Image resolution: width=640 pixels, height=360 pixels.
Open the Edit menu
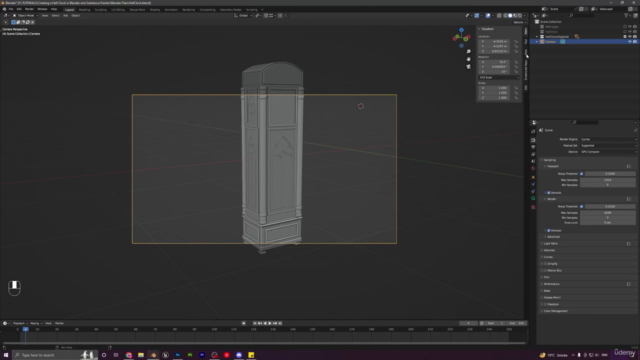[x=19, y=9]
